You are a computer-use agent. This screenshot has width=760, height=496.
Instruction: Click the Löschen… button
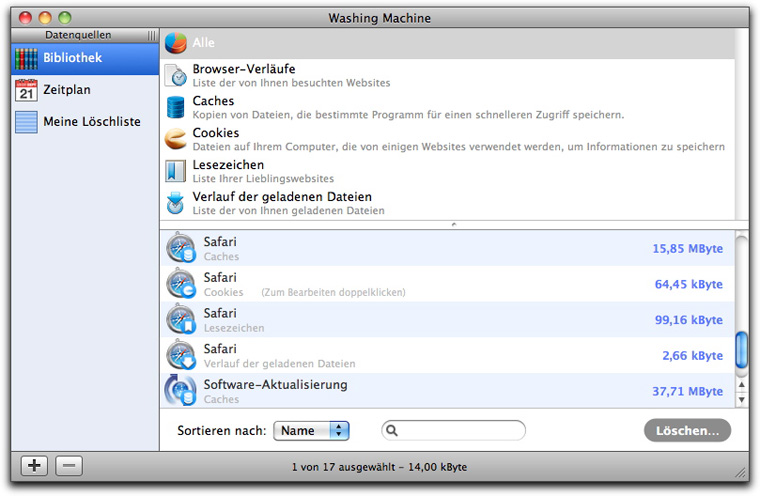tap(687, 431)
